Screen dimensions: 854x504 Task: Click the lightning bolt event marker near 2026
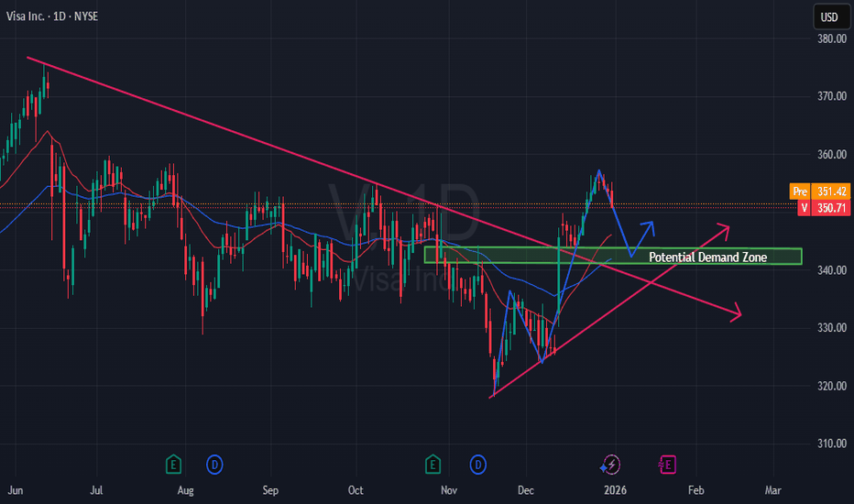coord(610,465)
